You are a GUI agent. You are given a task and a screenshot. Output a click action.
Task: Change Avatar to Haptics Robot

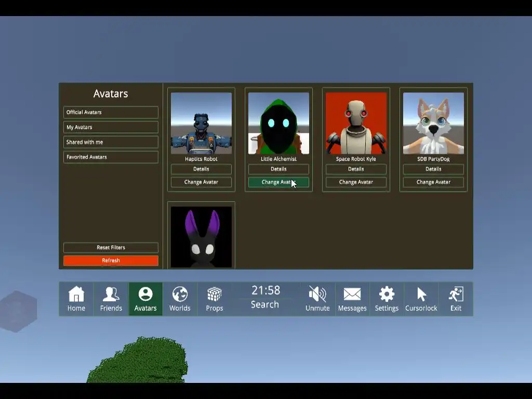201,182
